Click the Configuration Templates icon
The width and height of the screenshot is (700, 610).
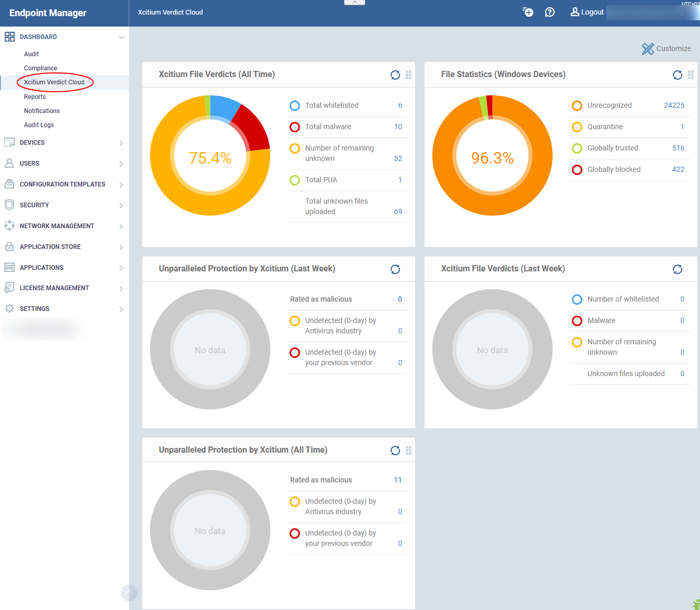(9, 184)
